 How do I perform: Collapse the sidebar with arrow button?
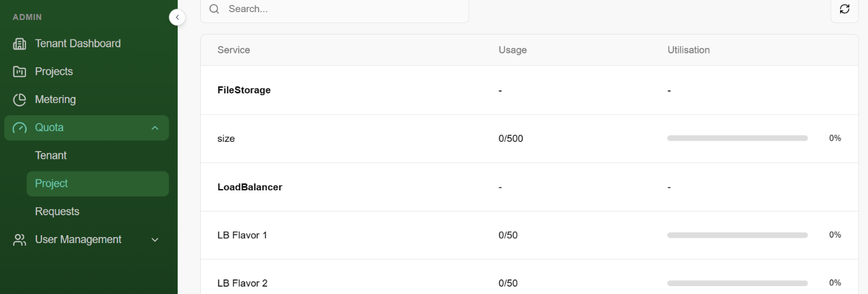pos(177,18)
